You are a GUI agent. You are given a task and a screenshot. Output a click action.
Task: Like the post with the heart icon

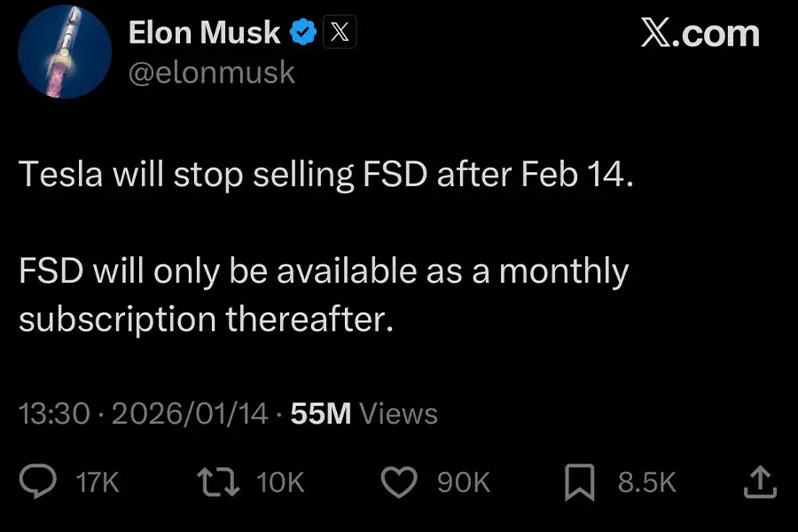400,481
